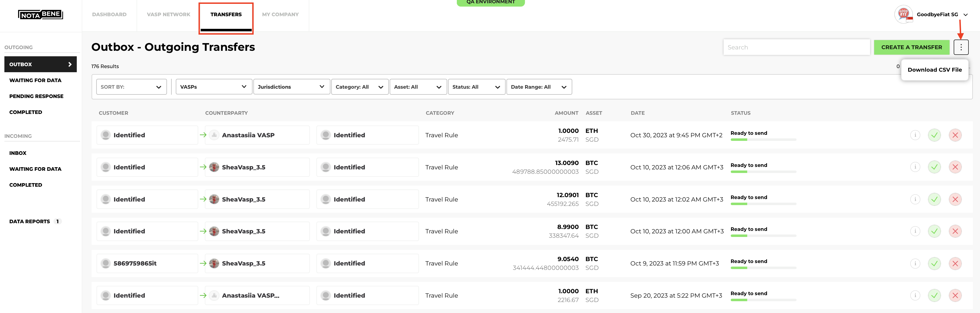Choose Download CSV File

pos(934,70)
